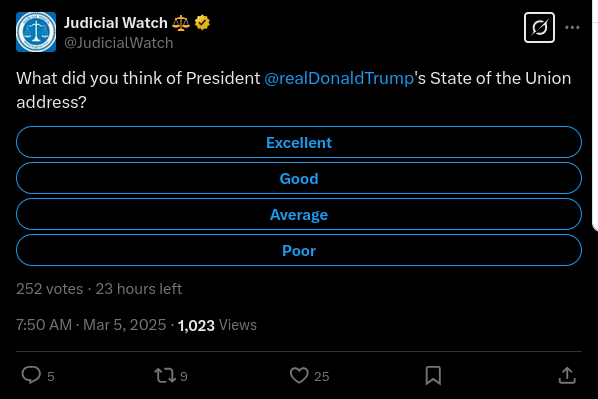The image size is (598, 399).
Task: Vote Poor in the poll
Action: 299,250
